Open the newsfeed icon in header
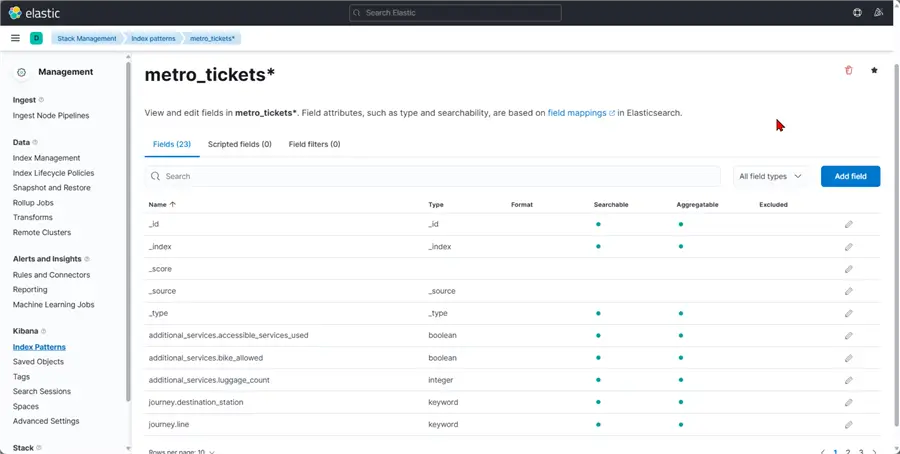 click(x=878, y=13)
